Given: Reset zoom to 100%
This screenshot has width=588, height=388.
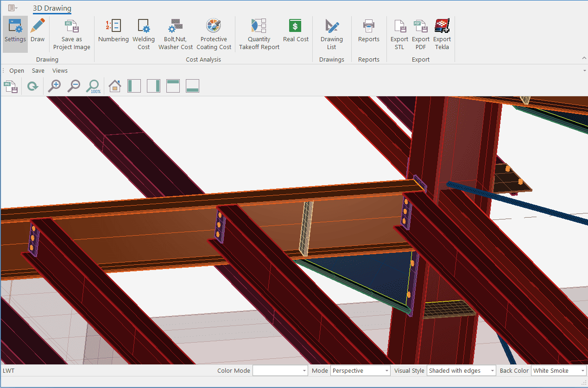Looking at the screenshot, I should point(94,86).
